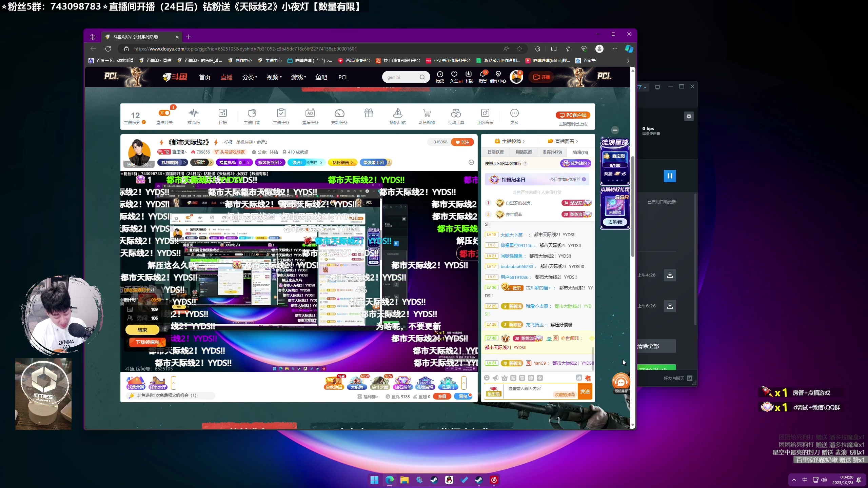Click the 发送 send button

coord(585,391)
